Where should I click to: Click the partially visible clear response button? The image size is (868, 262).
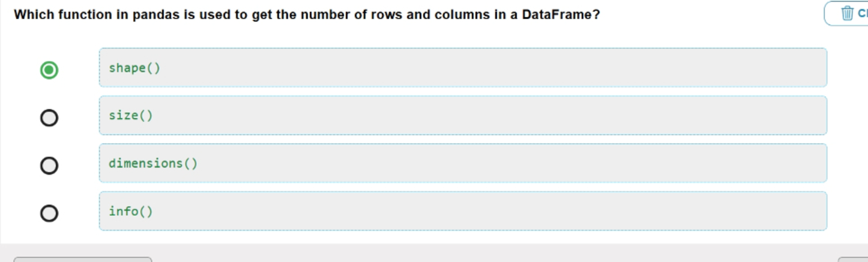point(846,13)
